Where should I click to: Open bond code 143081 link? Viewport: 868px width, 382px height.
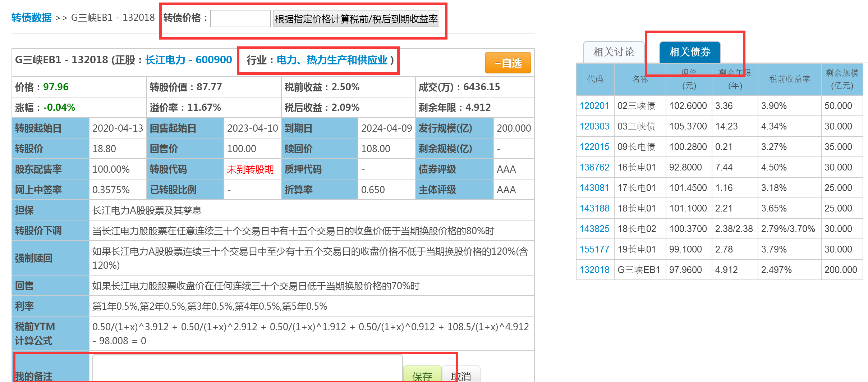click(594, 188)
